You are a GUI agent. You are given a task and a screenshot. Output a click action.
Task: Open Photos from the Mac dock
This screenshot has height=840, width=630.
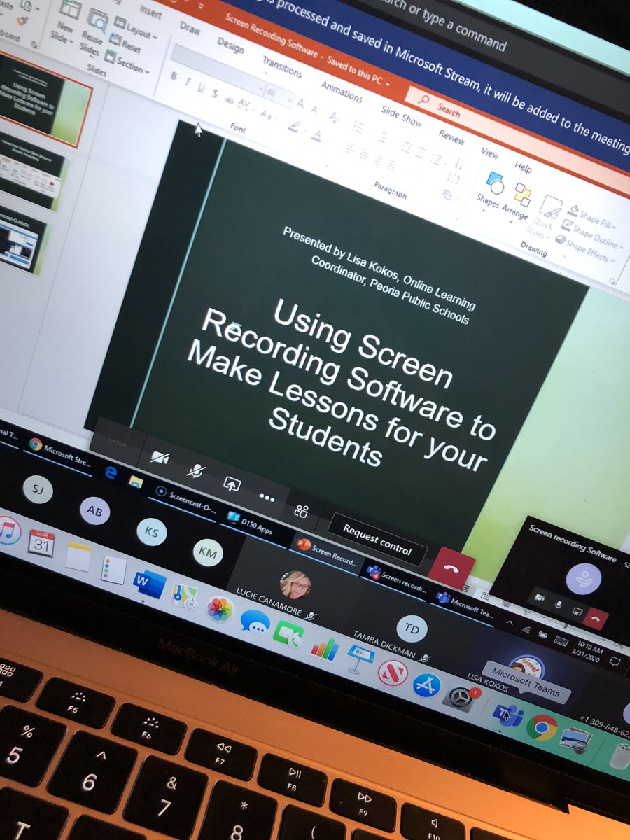pos(220,608)
